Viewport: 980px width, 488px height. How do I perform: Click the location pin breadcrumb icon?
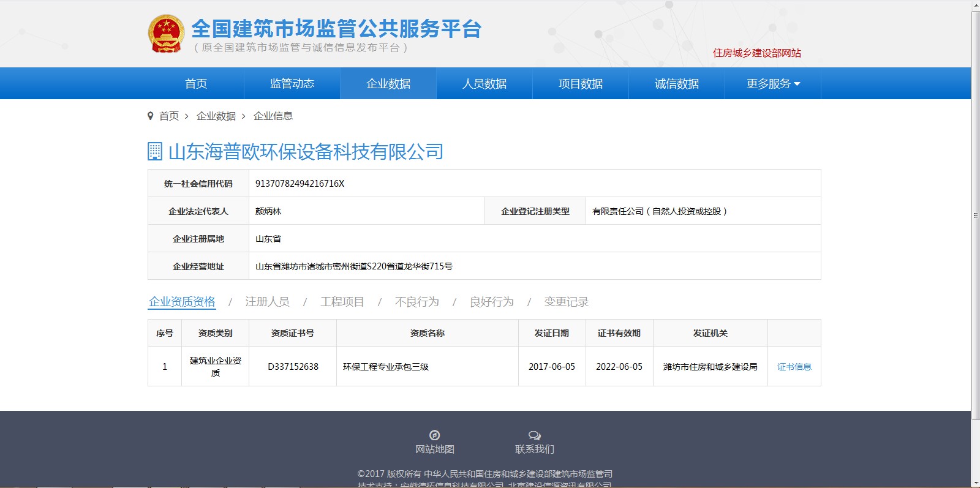click(151, 116)
